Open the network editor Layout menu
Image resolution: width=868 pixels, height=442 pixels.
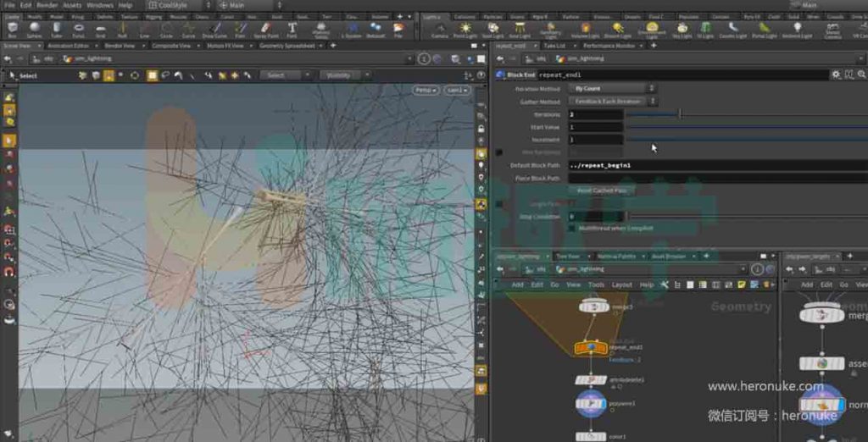621,285
